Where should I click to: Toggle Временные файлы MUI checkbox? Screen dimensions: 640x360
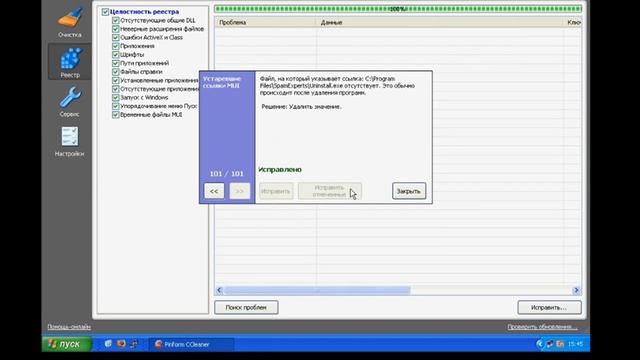pyautogui.click(x=116, y=115)
